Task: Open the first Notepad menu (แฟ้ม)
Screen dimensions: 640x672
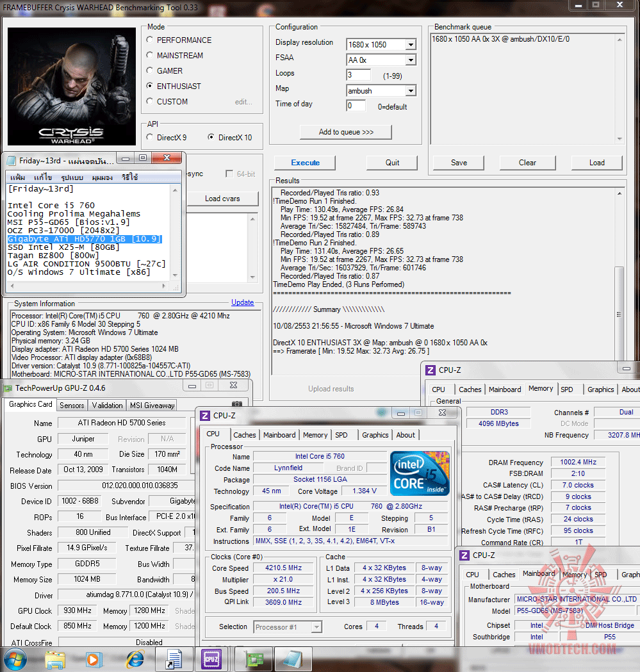Action: pyautogui.click(x=17, y=177)
